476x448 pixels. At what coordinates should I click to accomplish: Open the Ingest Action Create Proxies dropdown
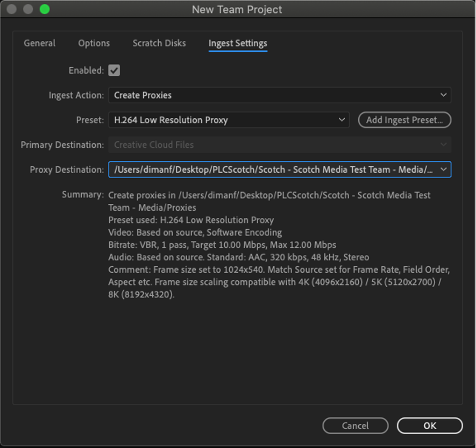280,95
